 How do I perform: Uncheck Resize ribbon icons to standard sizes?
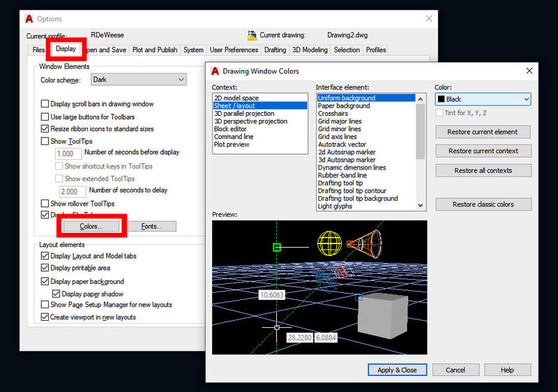coord(45,128)
